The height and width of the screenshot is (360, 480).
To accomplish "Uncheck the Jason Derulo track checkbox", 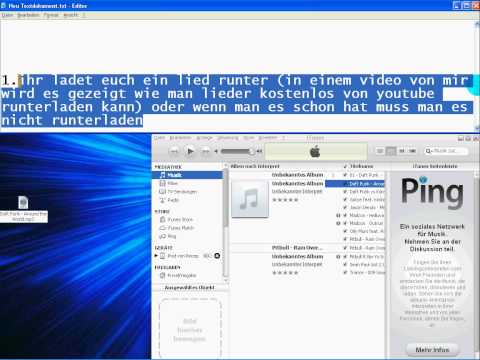I will tap(345, 207).
